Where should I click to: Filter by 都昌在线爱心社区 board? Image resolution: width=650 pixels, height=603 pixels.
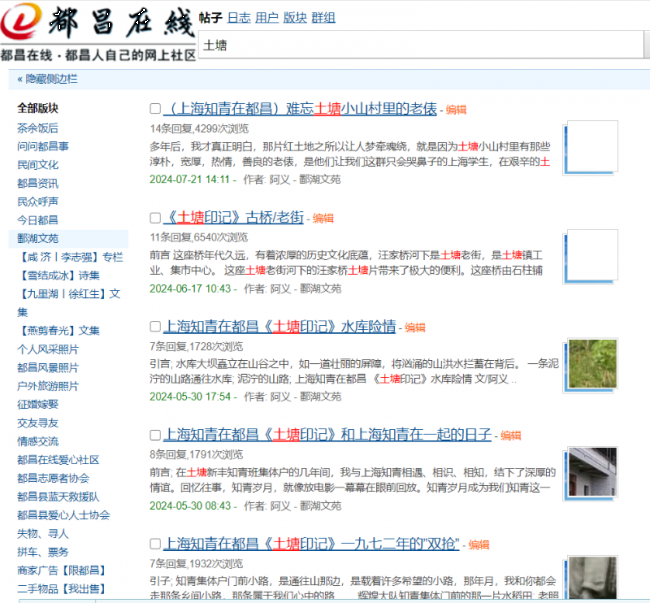58,460
